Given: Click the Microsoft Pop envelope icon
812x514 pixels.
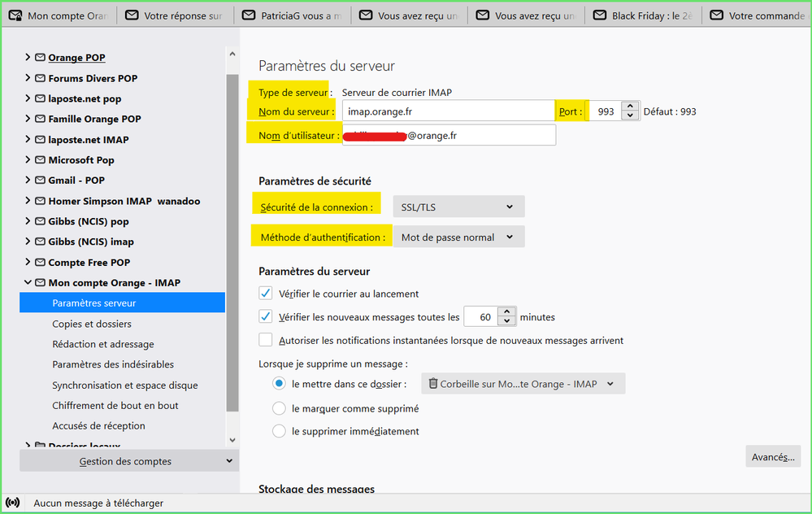Looking at the screenshot, I should coord(40,160).
